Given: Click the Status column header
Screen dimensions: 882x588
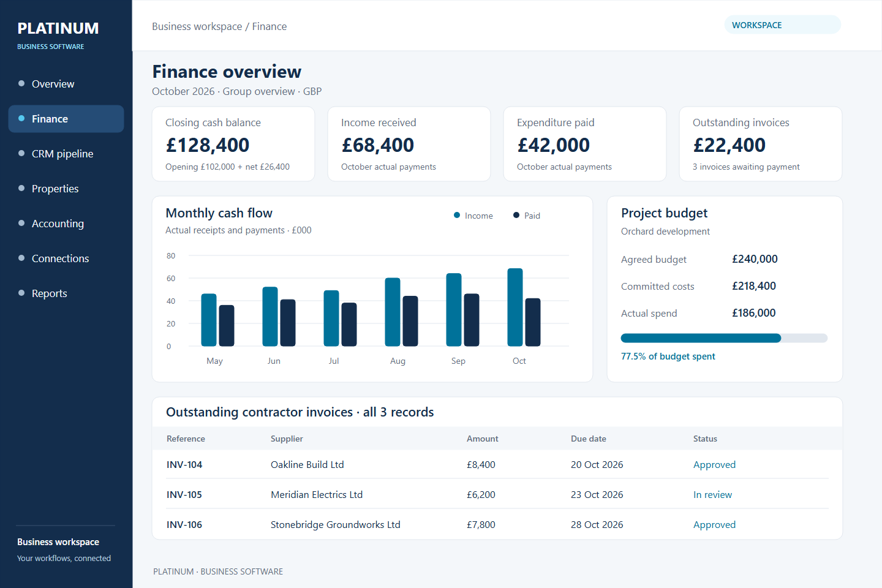Looking at the screenshot, I should click(705, 439).
